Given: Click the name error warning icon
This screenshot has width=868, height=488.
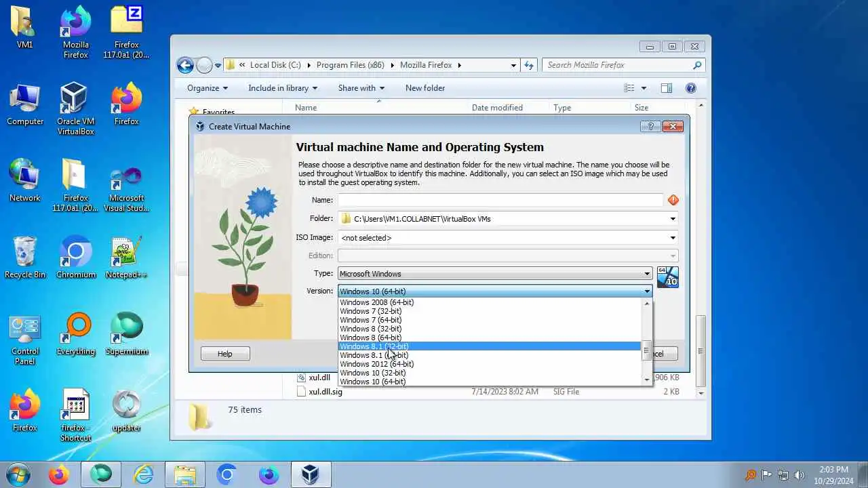Looking at the screenshot, I should [x=673, y=200].
